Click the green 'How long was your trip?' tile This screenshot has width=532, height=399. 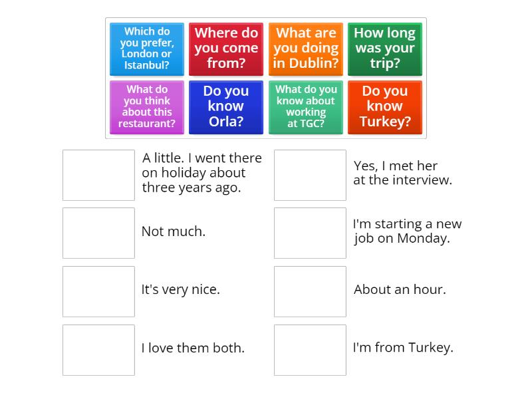tap(385, 49)
